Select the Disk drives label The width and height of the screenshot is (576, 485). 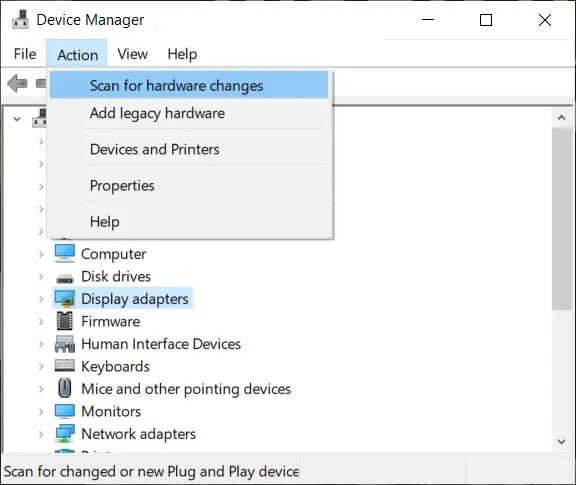pyautogui.click(x=116, y=276)
